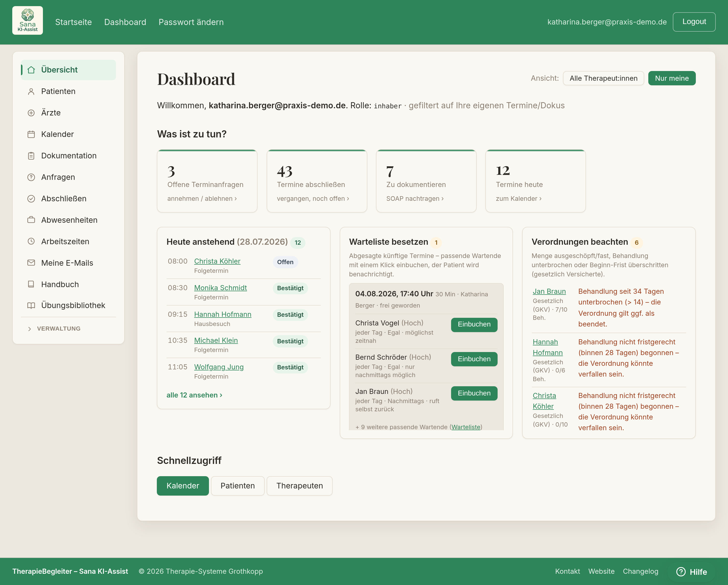Click the '04.08.2026, 17:40 Uhr' slot heading
The image size is (728, 585).
click(394, 294)
